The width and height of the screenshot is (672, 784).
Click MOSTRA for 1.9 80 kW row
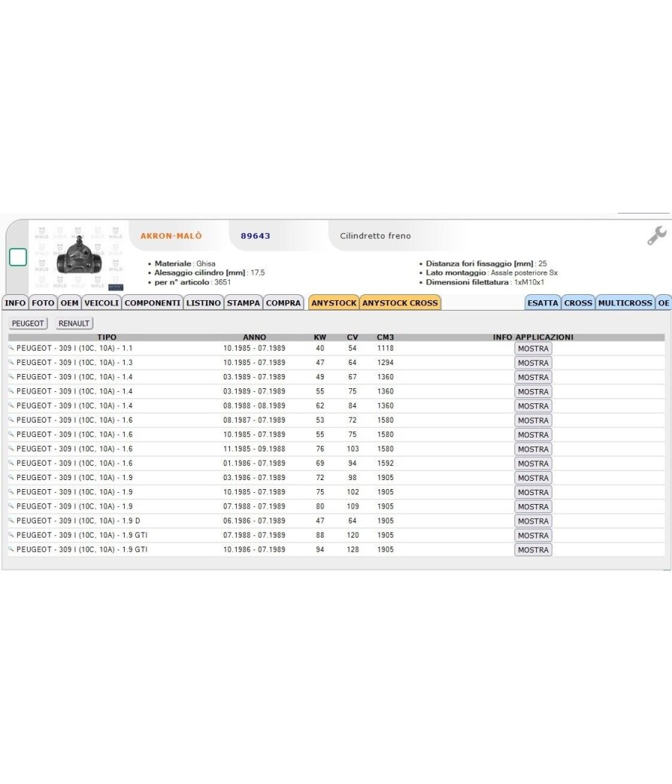(533, 506)
